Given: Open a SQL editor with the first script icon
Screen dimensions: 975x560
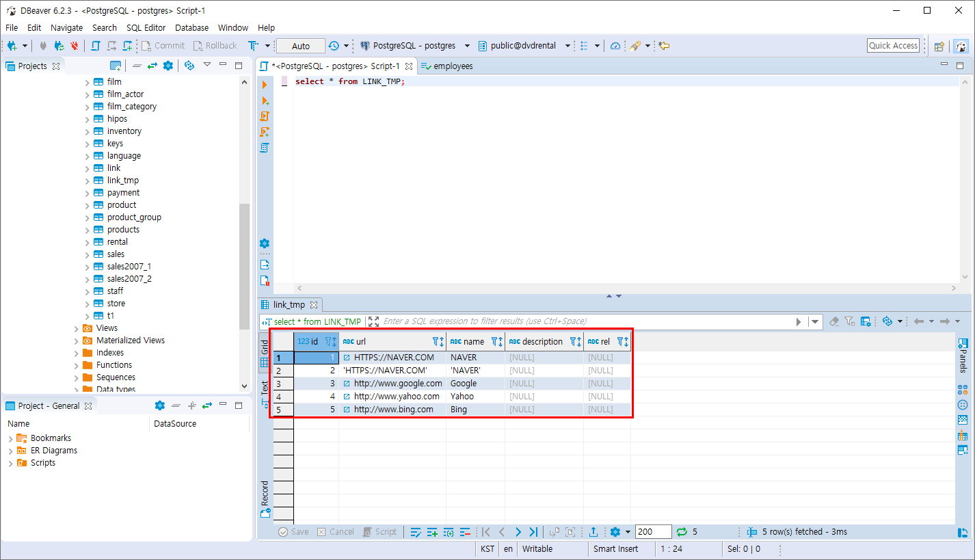Looking at the screenshot, I should coord(96,46).
